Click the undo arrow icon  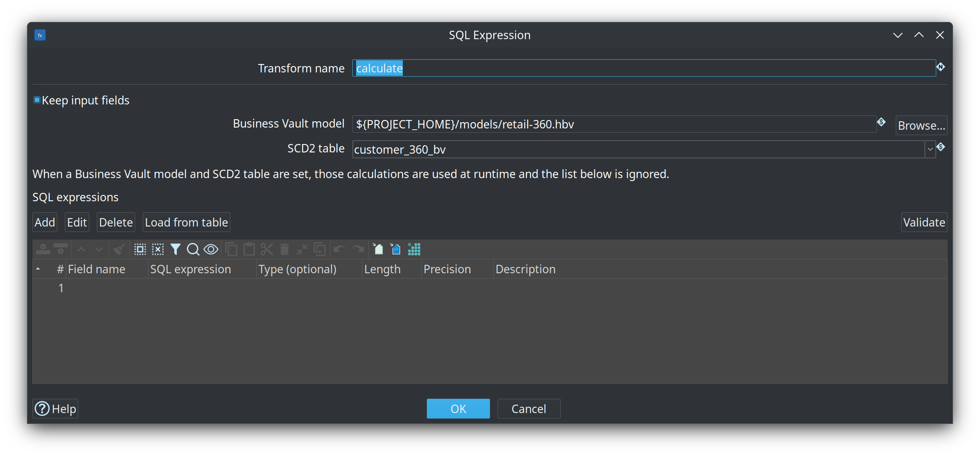tap(339, 249)
